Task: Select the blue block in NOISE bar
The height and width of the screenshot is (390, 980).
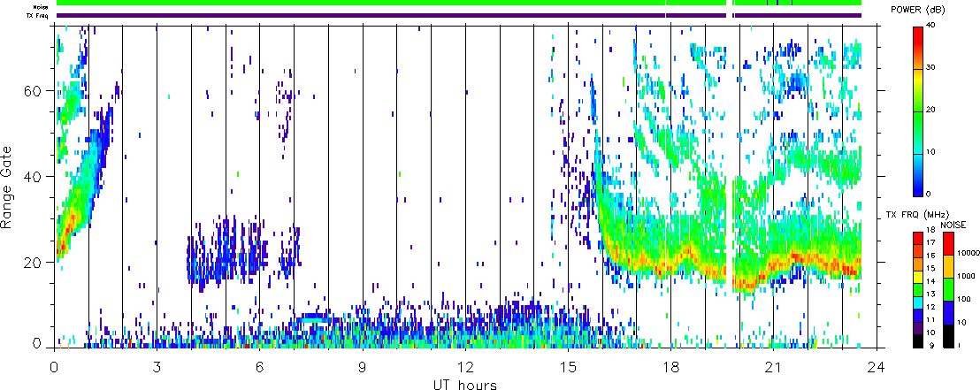Action: click(948, 312)
